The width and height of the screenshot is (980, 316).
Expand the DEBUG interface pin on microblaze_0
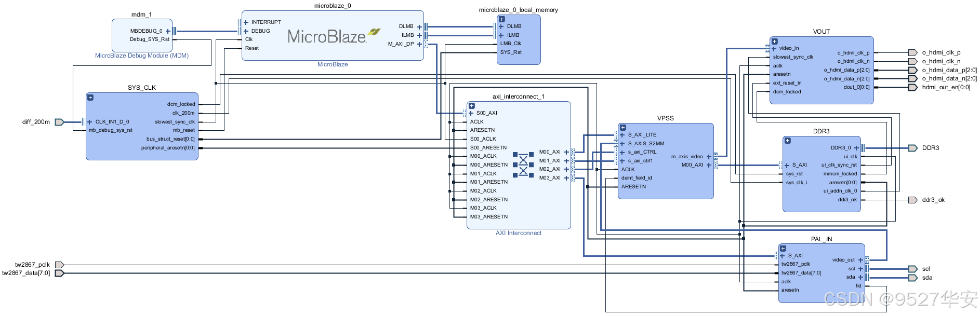(246, 31)
